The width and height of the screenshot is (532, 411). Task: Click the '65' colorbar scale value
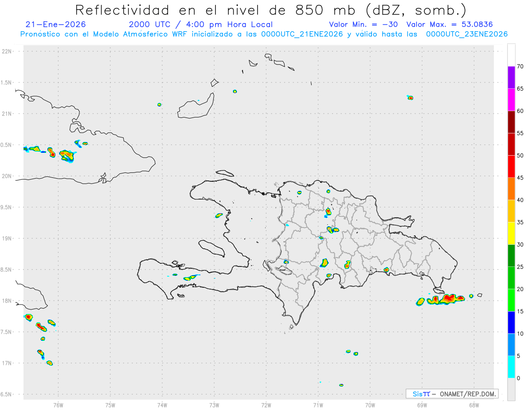(520, 89)
